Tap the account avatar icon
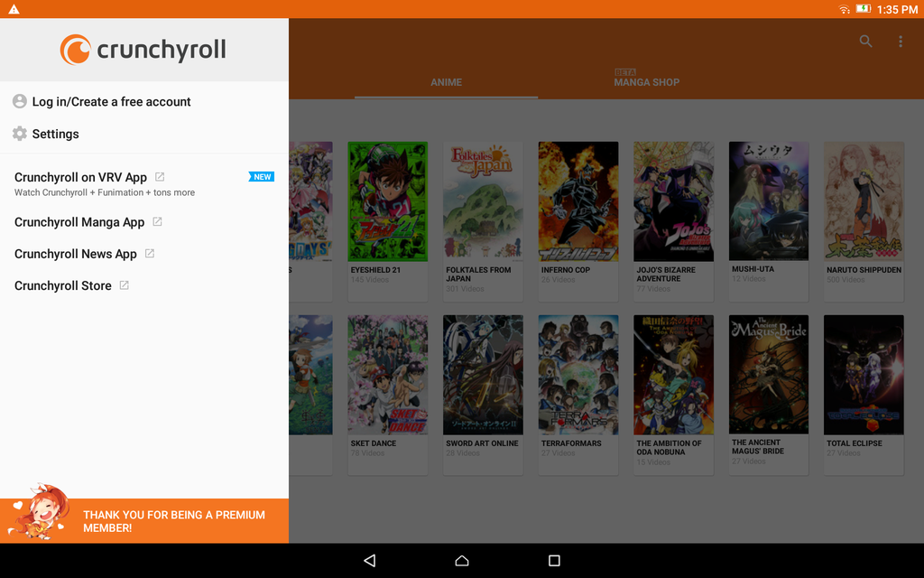 point(20,101)
